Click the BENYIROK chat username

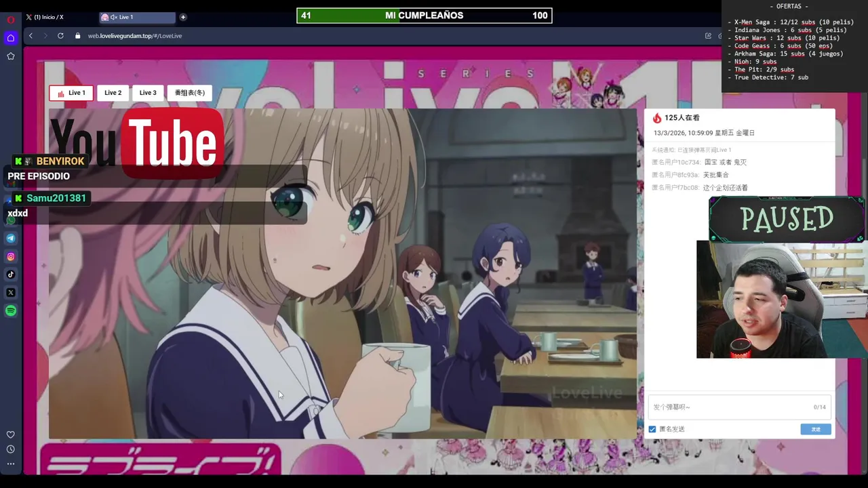pyautogui.click(x=60, y=161)
